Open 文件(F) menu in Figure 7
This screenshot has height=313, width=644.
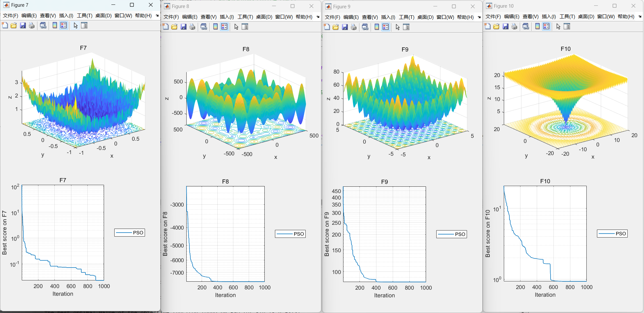point(11,15)
